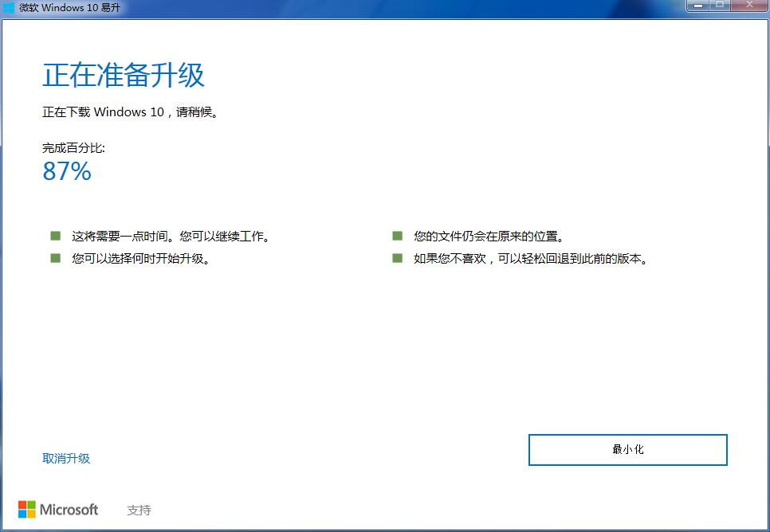
Task: Click the green checkmark beside 这将需要一点时间
Action: click(x=54, y=235)
